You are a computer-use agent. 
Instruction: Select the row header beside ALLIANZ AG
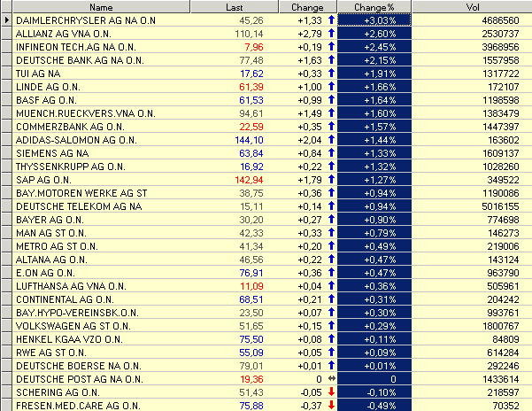[x=7, y=34]
